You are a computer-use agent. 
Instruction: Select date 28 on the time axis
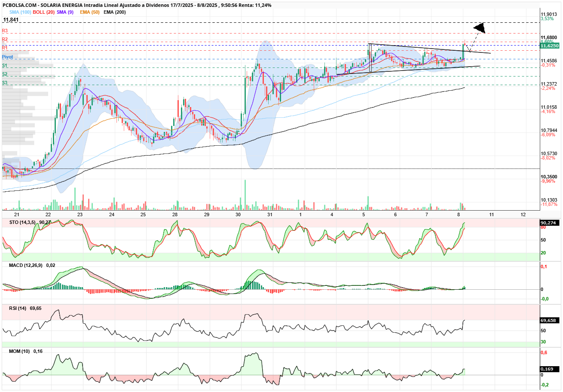click(x=175, y=214)
